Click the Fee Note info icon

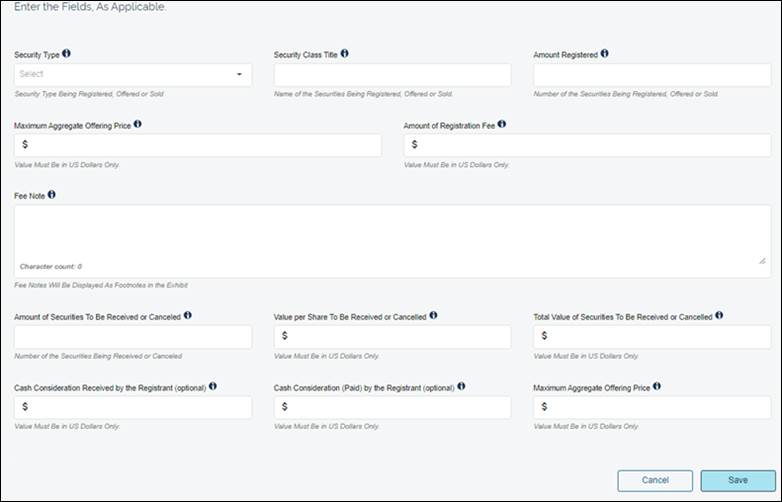(x=52, y=195)
